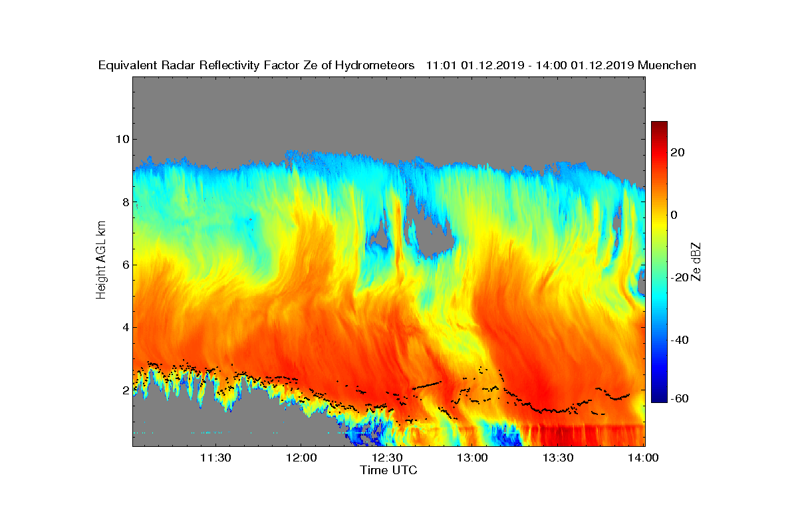Image resolution: width=798 pixels, height=532 pixels.
Task: Click the height tick label 4
Action: pyautogui.click(x=124, y=327)
